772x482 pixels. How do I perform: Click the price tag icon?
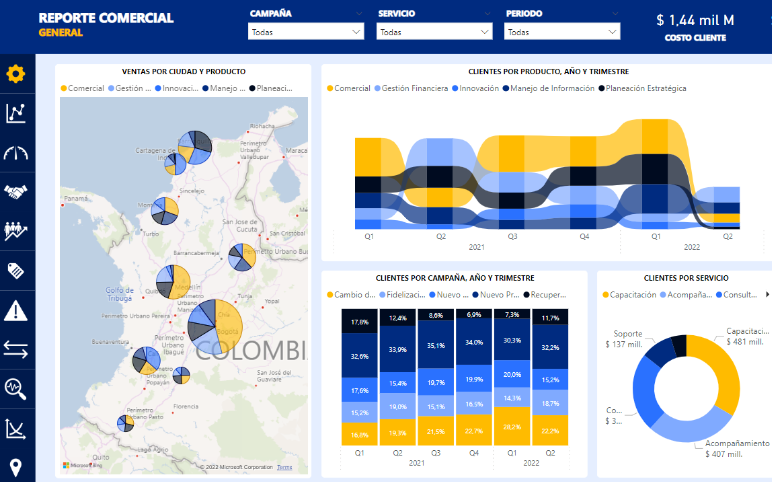coord(16,270)
